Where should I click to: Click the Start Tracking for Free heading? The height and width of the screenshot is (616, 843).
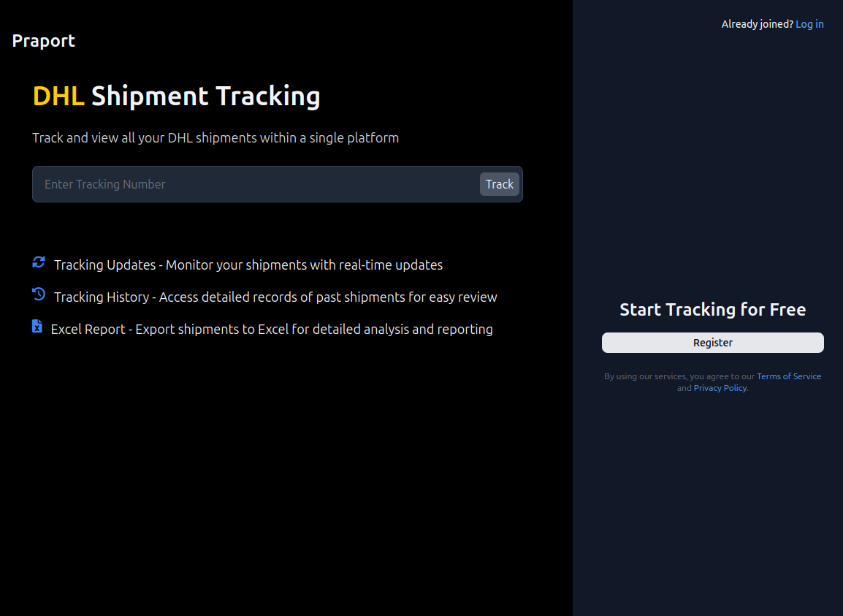click(712, 309)
